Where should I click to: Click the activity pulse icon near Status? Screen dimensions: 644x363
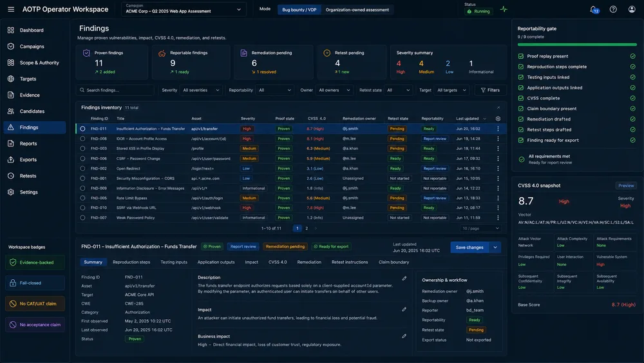[x=504, y=10]
